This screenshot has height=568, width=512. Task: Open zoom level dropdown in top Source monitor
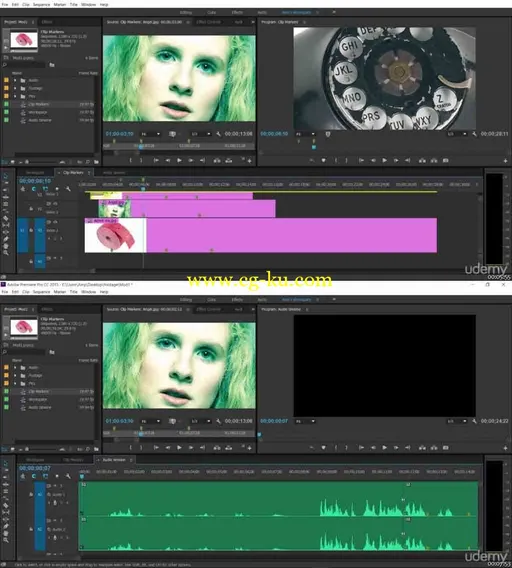point(150,134)
